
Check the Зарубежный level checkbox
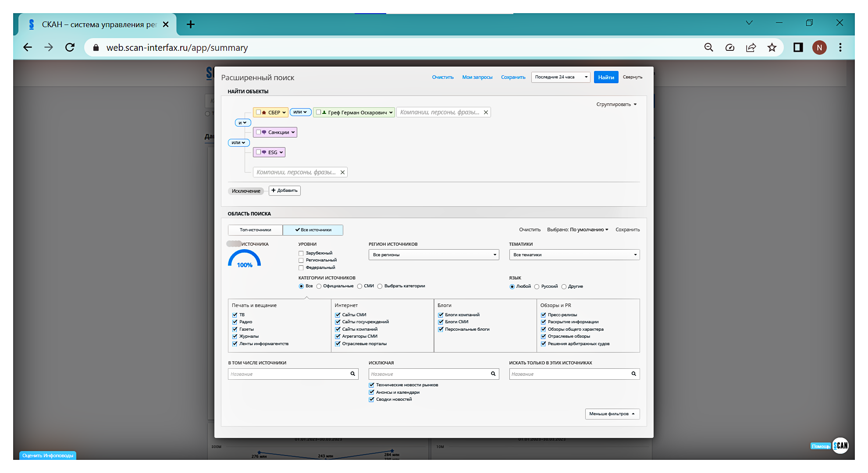(x=301, y=253)
